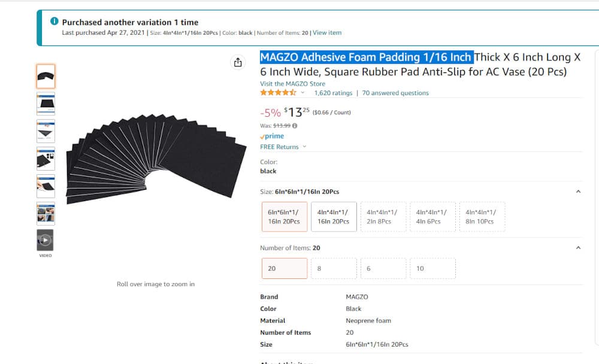599x364 pixels.
Task: Select size 4In*4In*1/16In 20Pcs
Action: click(334, 217)
